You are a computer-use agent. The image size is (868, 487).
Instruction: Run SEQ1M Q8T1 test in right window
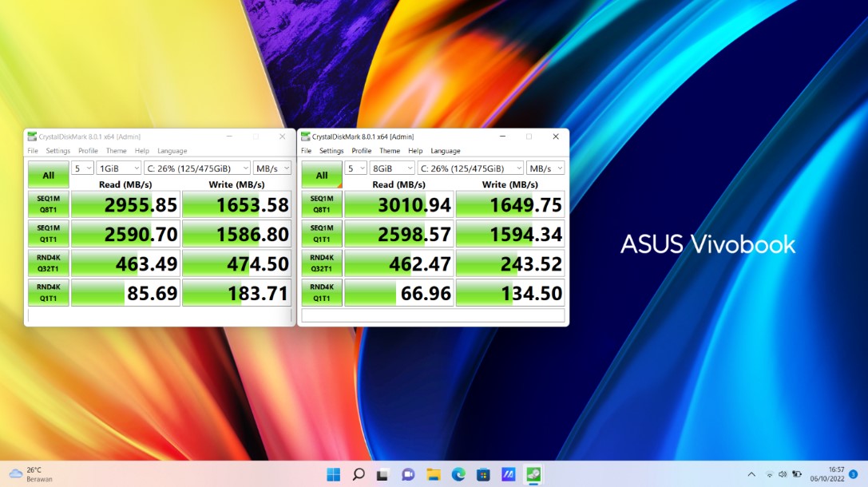click(322, 204)
